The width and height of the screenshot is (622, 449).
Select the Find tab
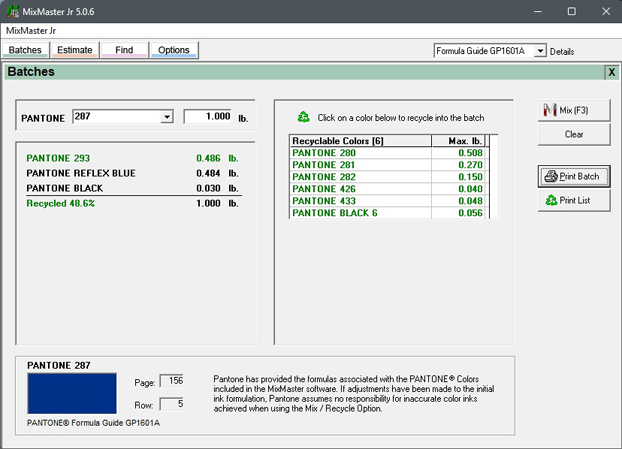[x=124, y=50]
